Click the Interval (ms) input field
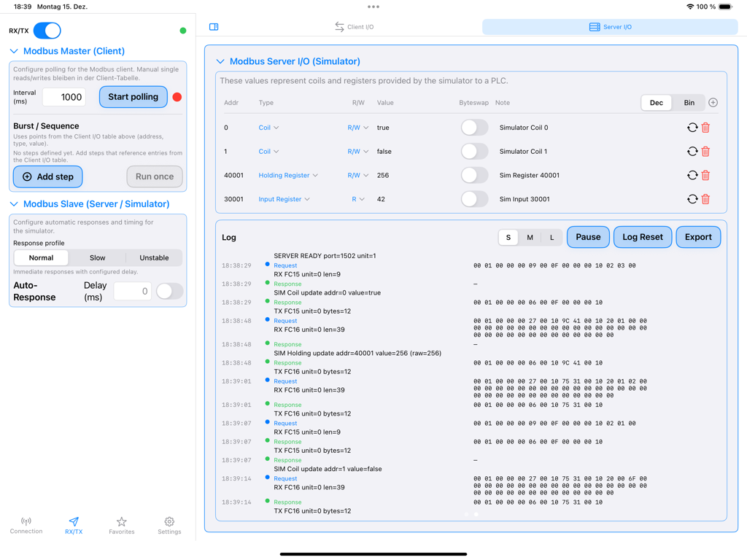The height and width of the screenshot is (560, 747). [x=63, y=96]
